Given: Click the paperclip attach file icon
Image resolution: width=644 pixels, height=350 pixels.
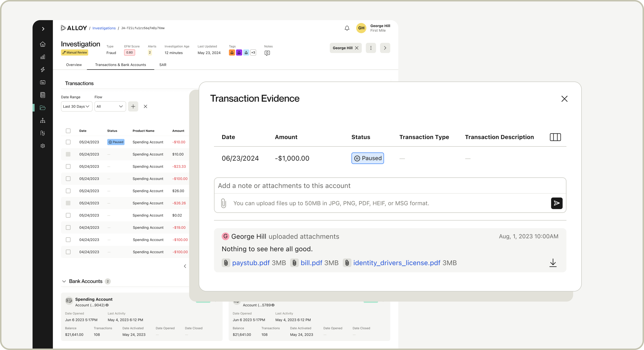Looking at the screenshot, I should pos(223,203).
